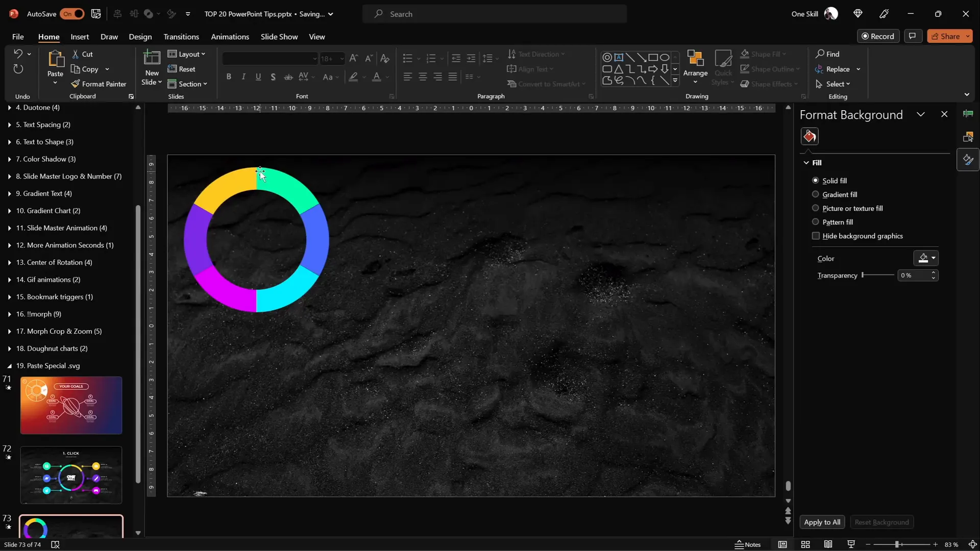Image resolution: width=980 pixels, height=551 pixels.
Task: Switch to the Insert tab
Action: point(80,36)
